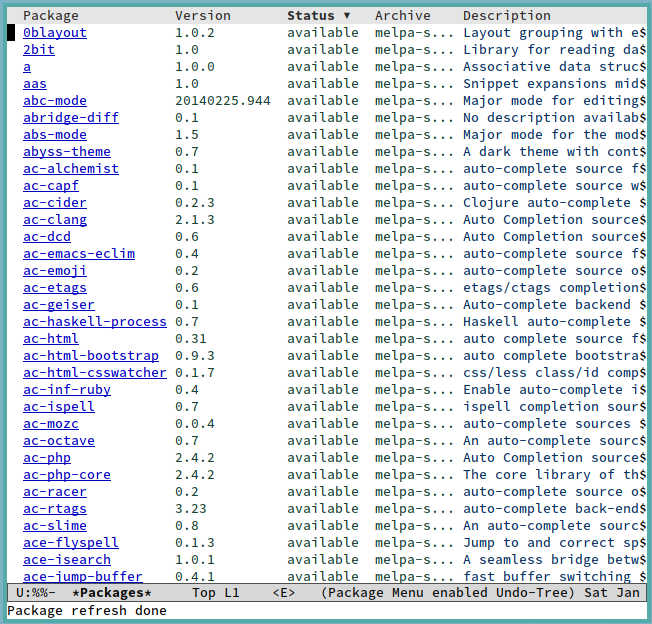The height and width of the screenshot is (624, 652).
Task: Open the ac-octave package link
Action: pos(59,441)
